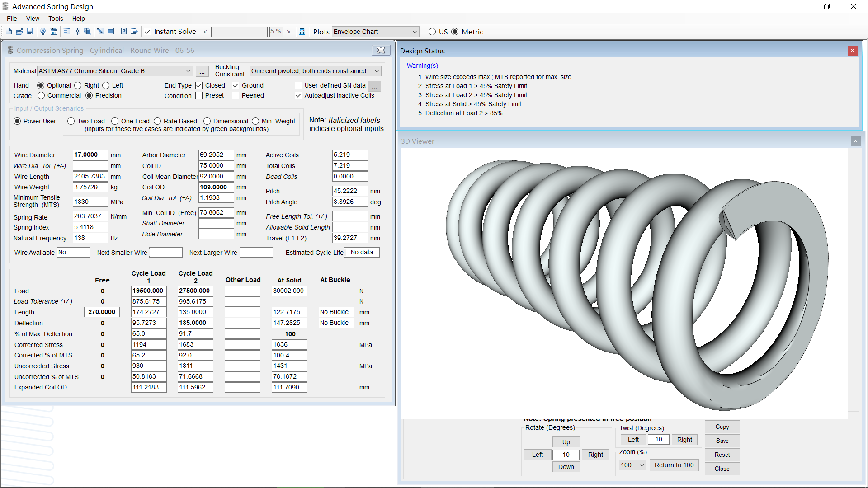Click the Save button in 3D Viewer

(722, 441)
